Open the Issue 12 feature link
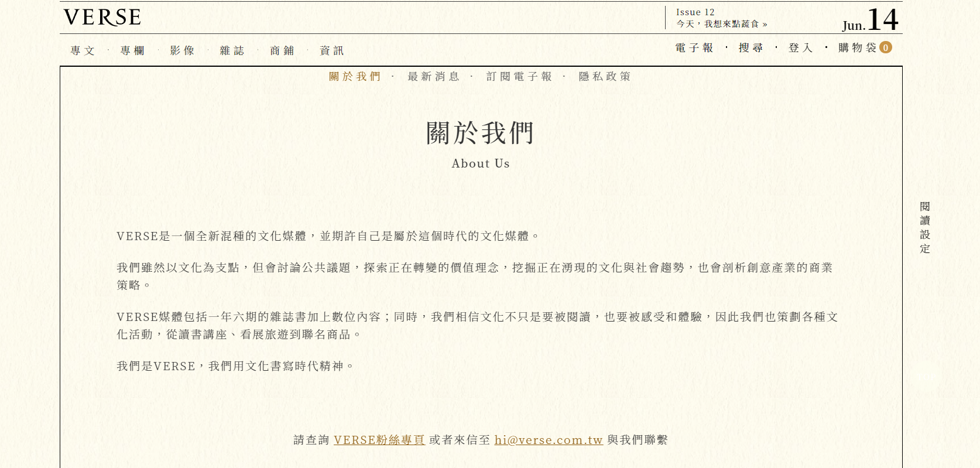 pos(722,18)
